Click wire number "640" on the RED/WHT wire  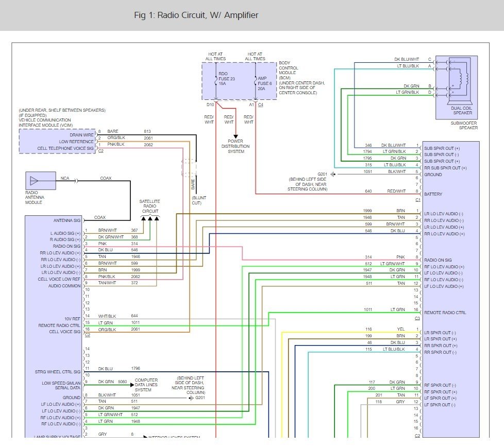368,191
